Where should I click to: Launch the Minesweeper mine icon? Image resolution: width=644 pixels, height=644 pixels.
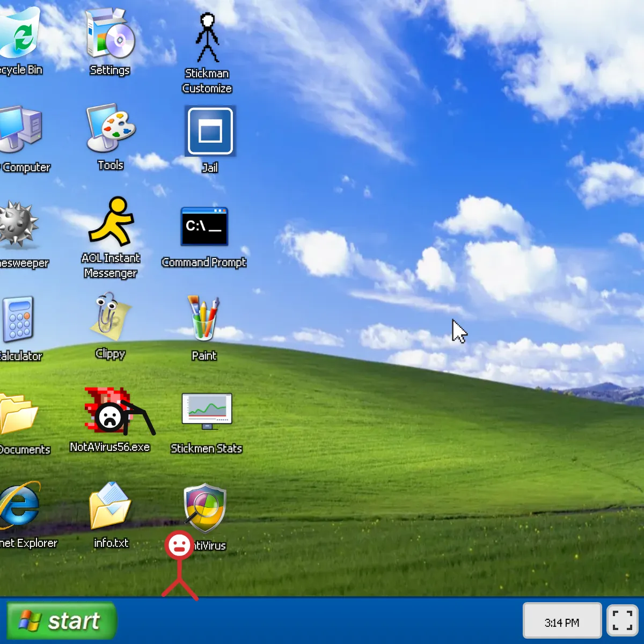[19, 224]
